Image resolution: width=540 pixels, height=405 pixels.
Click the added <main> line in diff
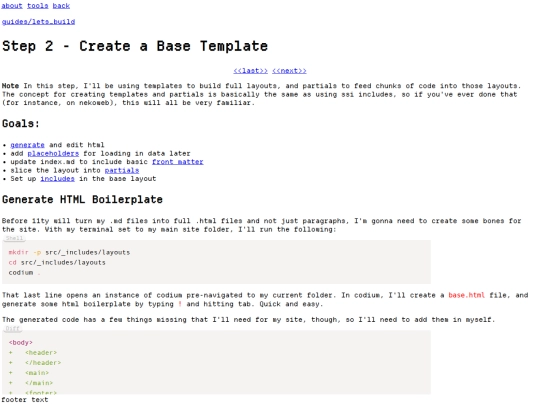click(x=29, y=373)
